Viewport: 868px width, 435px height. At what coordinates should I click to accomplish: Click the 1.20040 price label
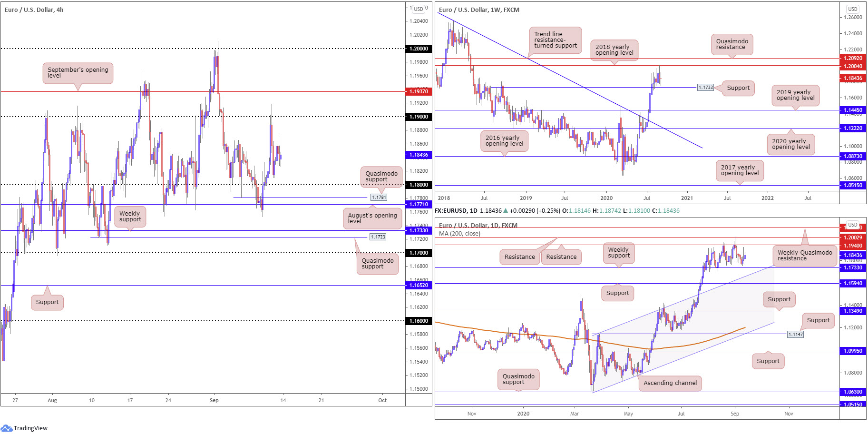tap(853, 66)
